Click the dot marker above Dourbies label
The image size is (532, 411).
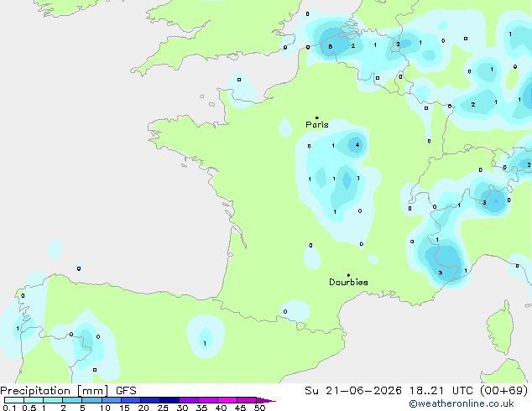(x=348, y=275)
